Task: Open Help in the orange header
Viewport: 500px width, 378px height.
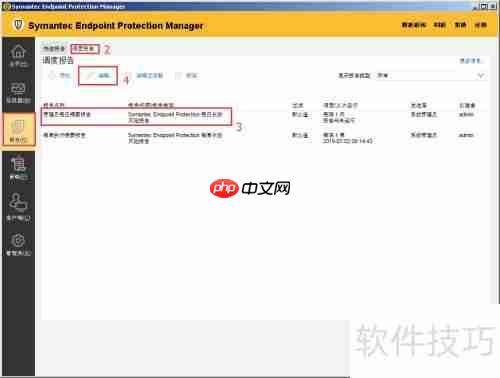Action: coord(460,25)
